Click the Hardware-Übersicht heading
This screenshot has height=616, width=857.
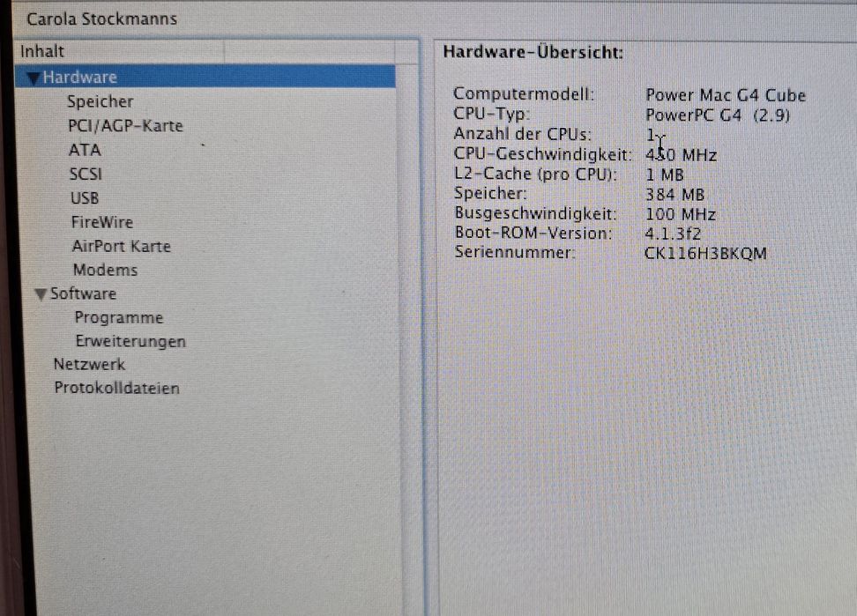[533, 52]
